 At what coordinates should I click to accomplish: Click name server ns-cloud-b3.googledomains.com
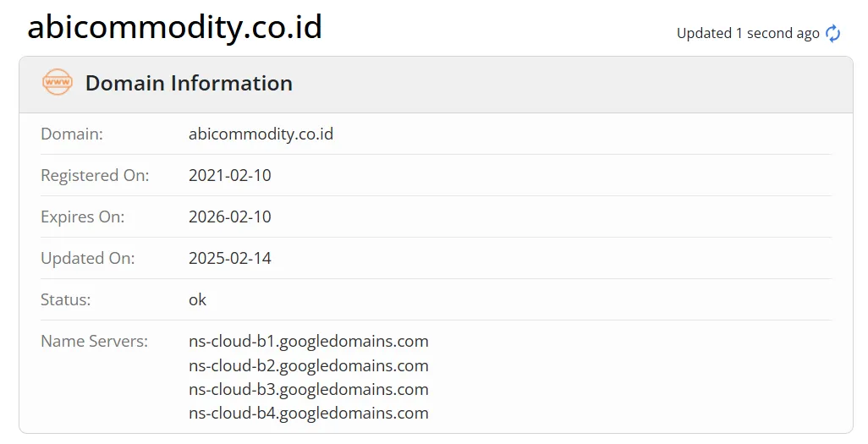point(308,390)
